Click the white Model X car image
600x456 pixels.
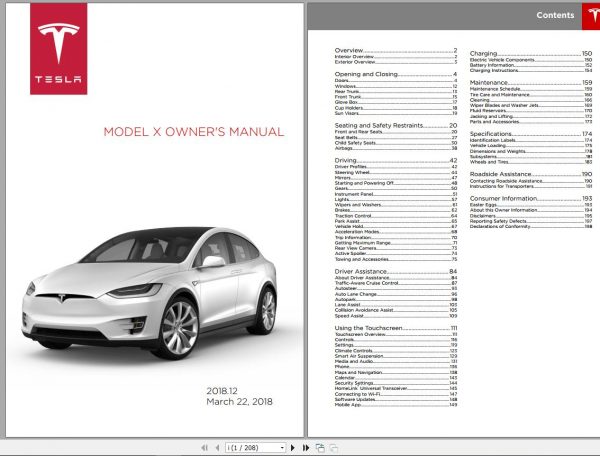click(148, 293)
